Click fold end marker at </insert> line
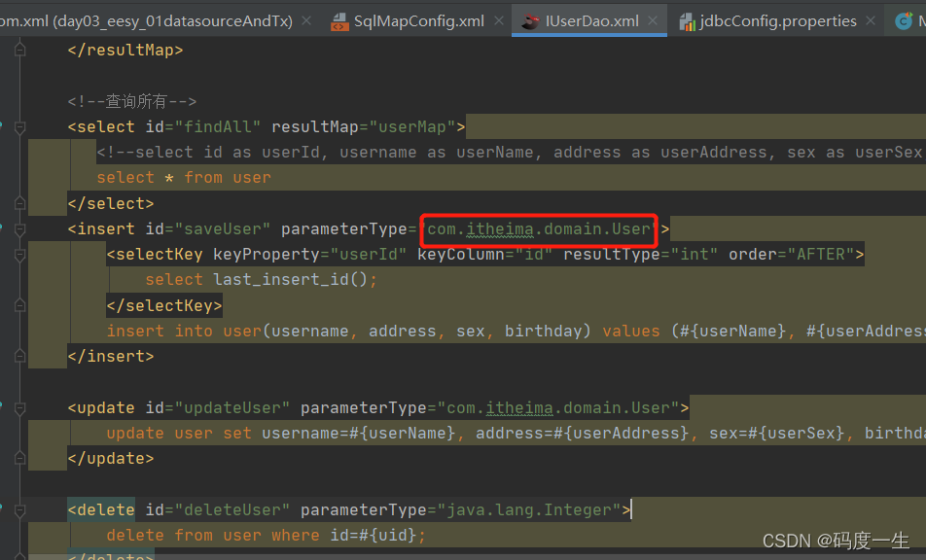This screenshot has width=926, height=560. click(x=20, y=357)
